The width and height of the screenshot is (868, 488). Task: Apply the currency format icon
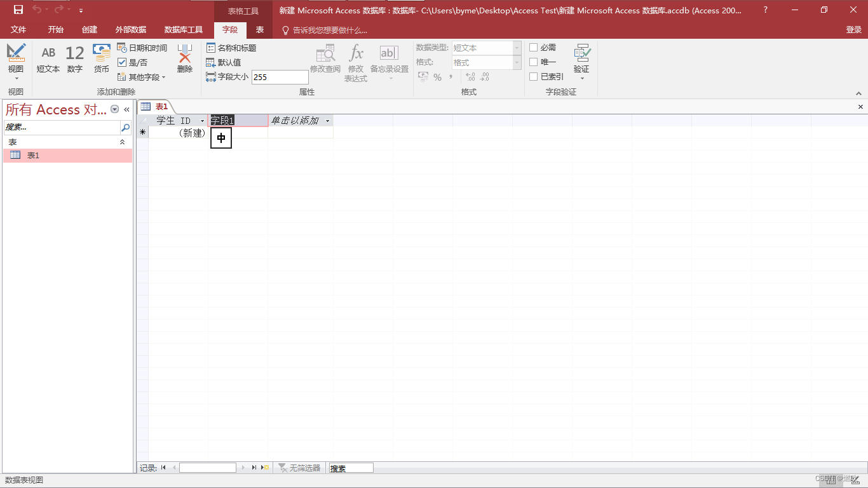point(423,77)
